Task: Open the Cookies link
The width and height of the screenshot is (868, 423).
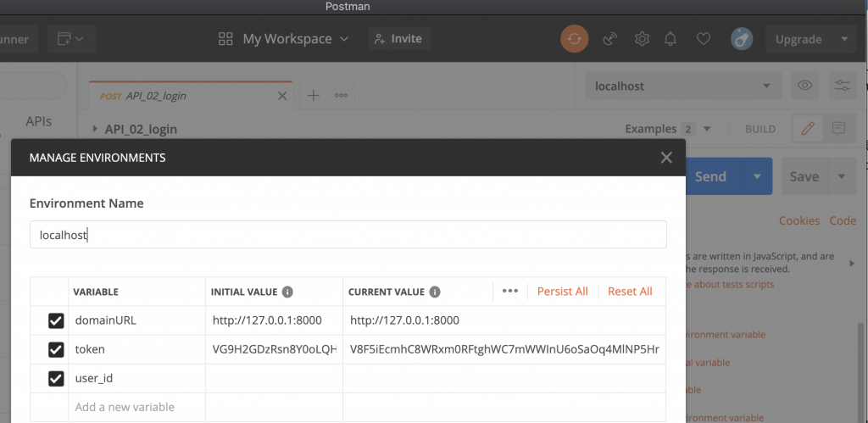Action: (799, 220)
